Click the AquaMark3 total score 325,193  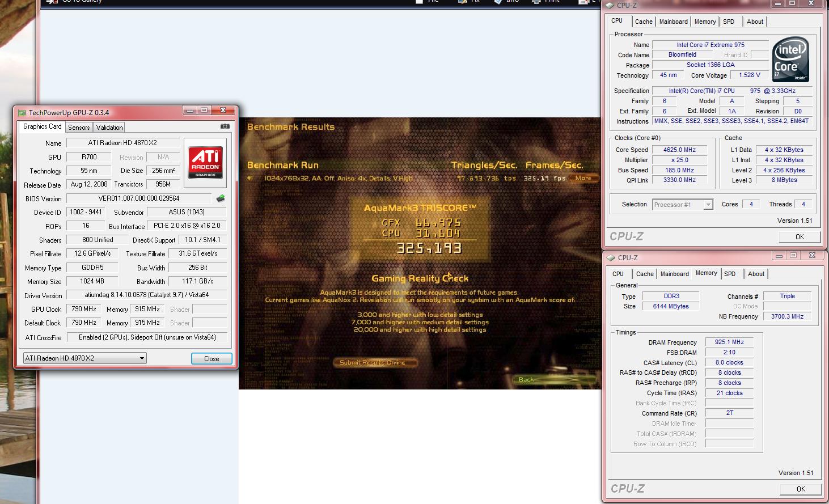[x=429, y=248]
